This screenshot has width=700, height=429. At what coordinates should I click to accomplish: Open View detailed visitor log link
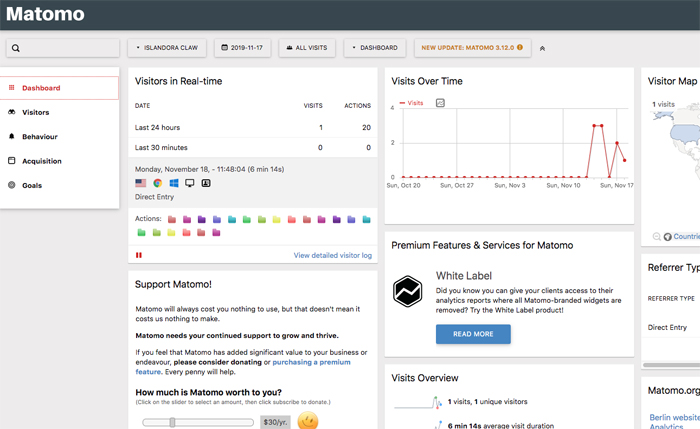coord(333,255)
